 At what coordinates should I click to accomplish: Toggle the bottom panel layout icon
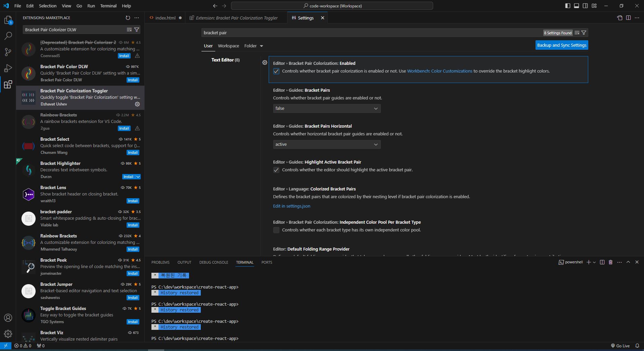[x=577, y=6]
